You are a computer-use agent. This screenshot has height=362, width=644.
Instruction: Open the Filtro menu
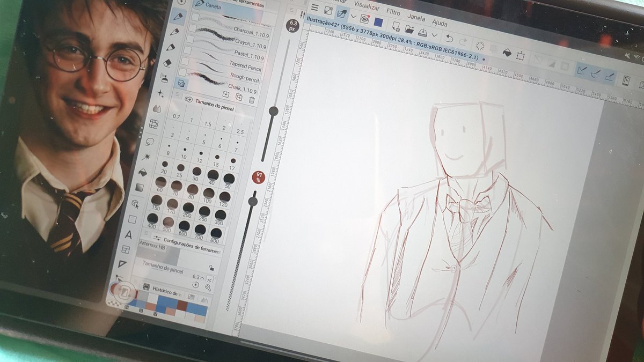(393, 12)
